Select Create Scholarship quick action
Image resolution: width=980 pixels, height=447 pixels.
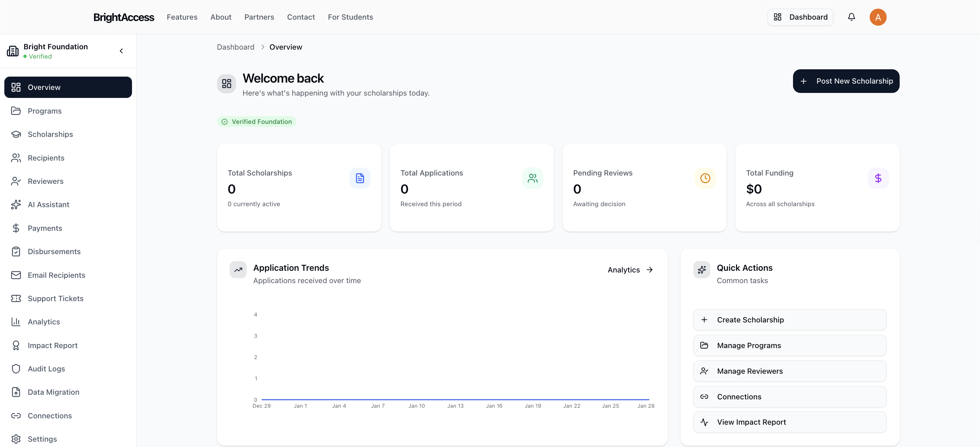point(789,320)
